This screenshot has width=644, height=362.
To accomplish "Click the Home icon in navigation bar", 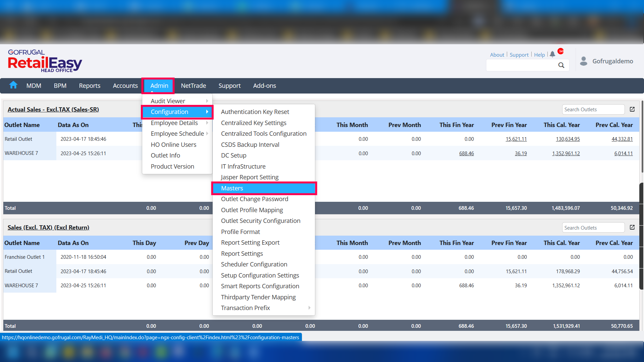I will click(13, 85).
